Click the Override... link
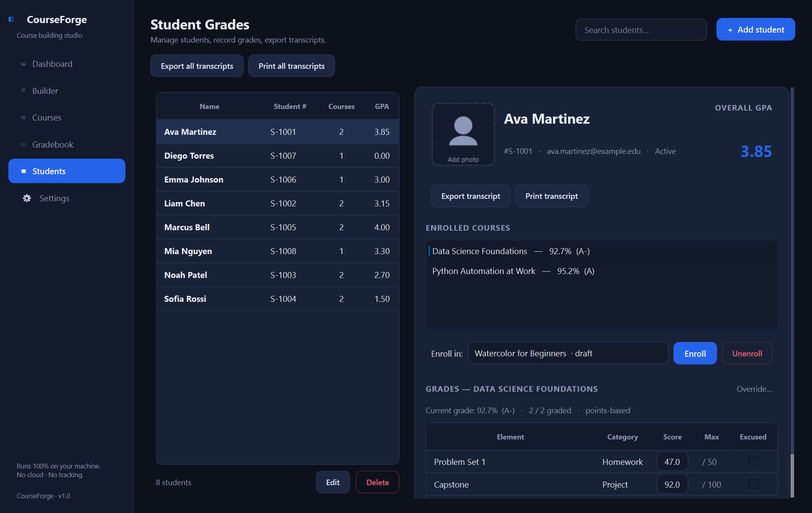 tap(754, 389)
